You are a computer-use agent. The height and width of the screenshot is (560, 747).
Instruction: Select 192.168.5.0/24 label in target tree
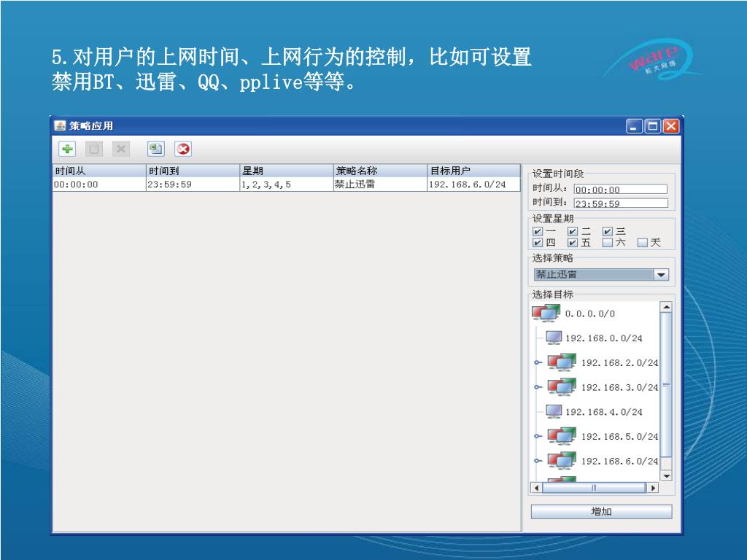[619, 436]
